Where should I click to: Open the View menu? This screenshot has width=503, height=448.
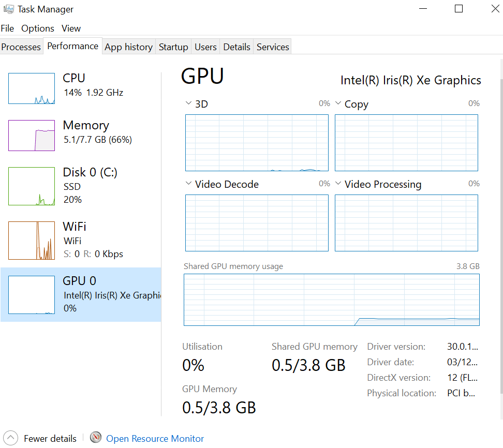71,28
